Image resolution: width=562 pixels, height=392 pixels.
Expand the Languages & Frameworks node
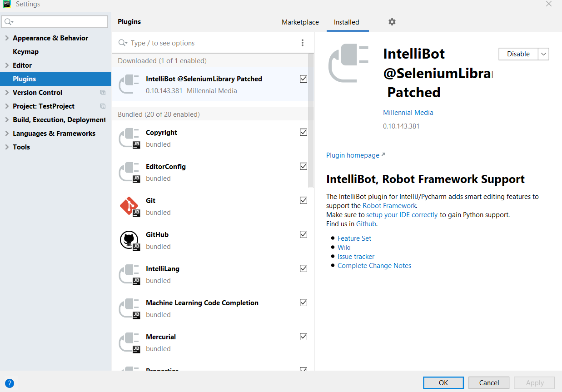[7, 134]
